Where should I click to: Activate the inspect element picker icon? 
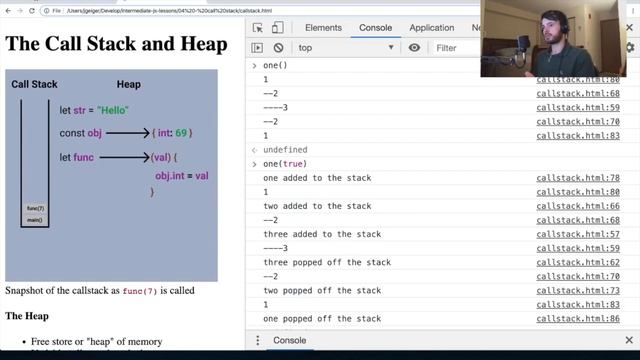click(258, 28)
